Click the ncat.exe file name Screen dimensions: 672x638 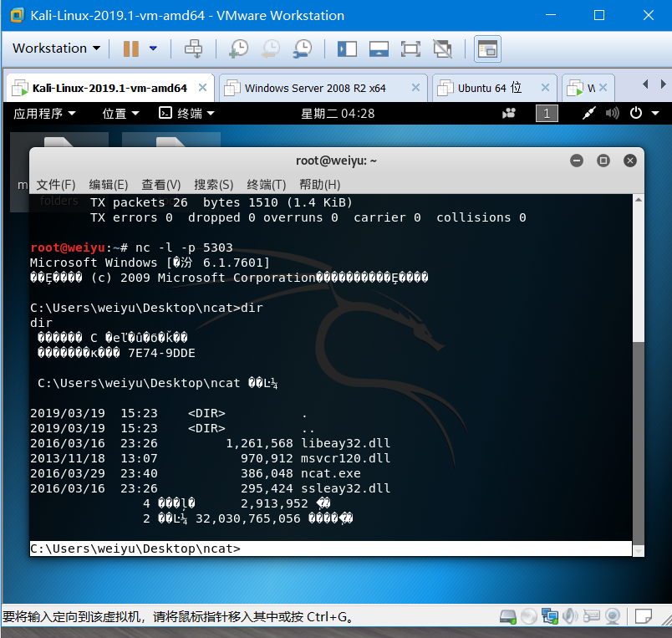click(x=330, y=473)
